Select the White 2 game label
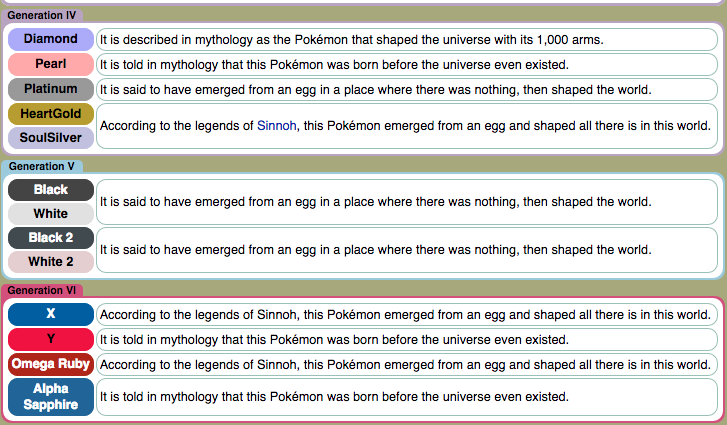This screenshot has height=425, width=727. point(51,261)
